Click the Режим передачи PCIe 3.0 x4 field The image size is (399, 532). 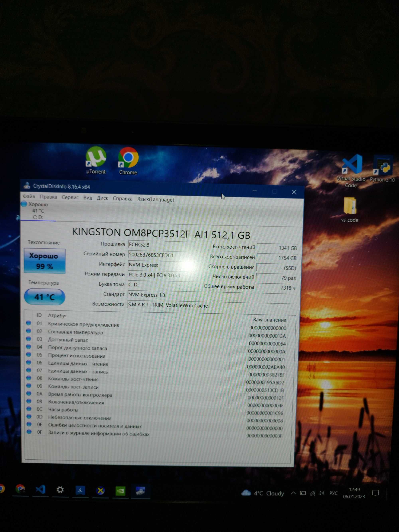(165, 275)
